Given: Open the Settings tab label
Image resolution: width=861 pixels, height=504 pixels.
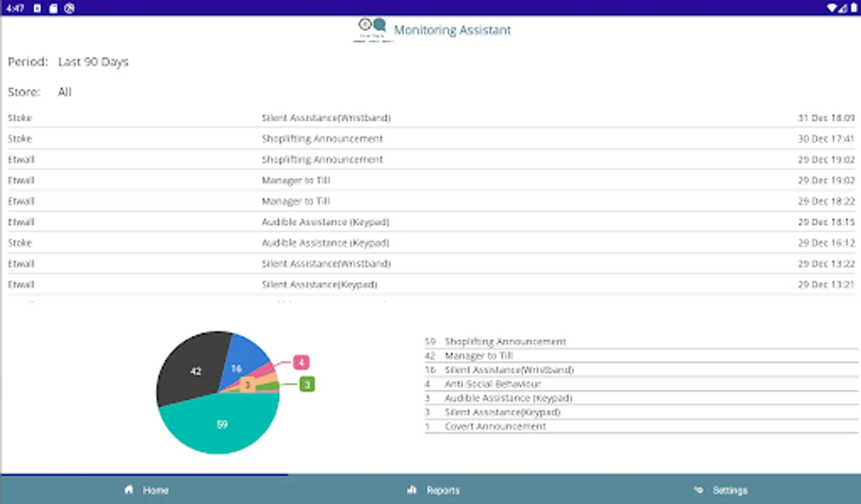Looking at the screenshot, I should [x=730, y=490].
